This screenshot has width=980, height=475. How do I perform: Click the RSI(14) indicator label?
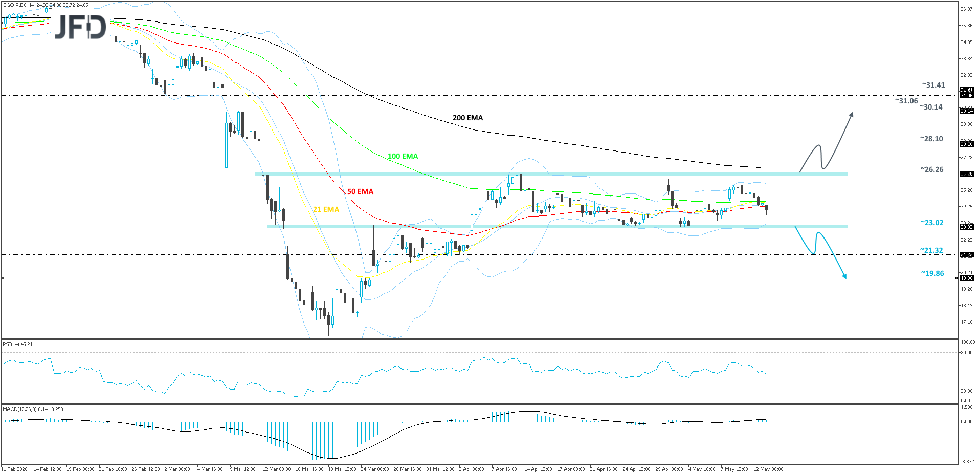(x=17, y=344)
